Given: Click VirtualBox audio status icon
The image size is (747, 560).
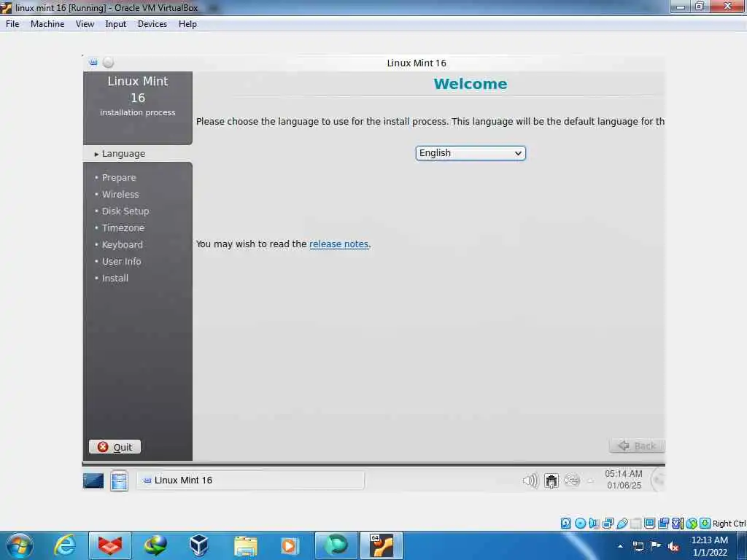Looking at the screenshot, I should pos(594,524).
